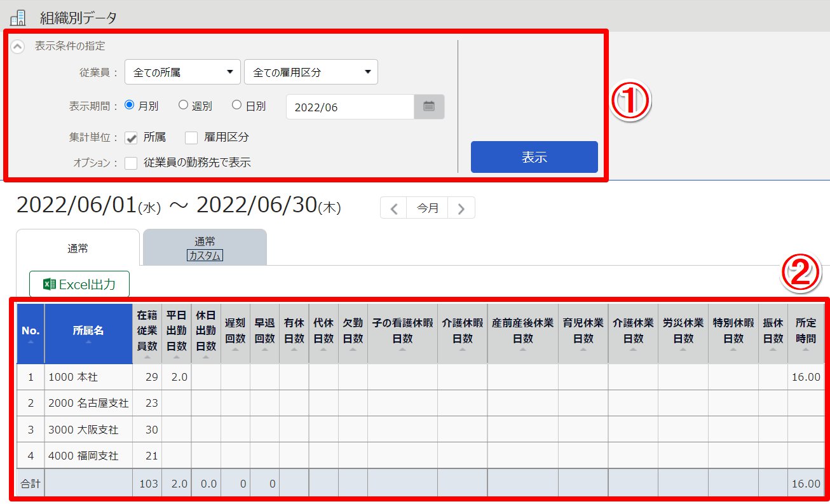The width and height of the screenshot is (830, 504).
Task: Click the organization building icon beside 組織別データ
Action: pyautogui.click(x=18, y=18)
